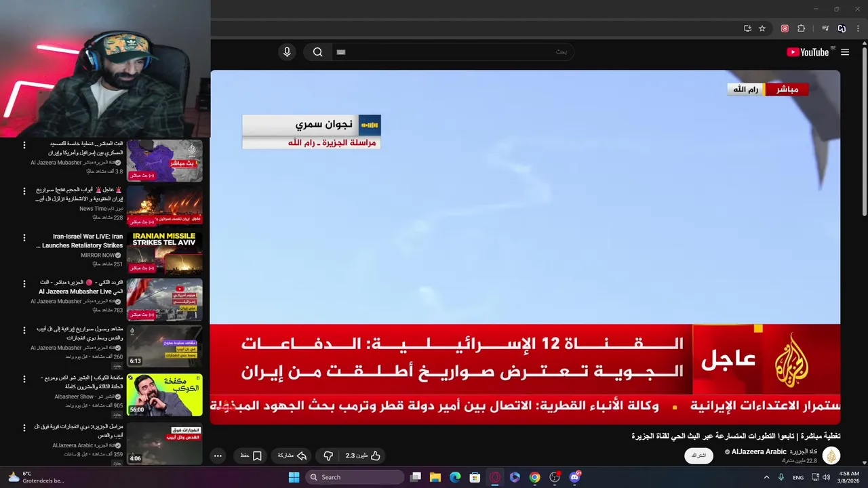The width and height of the screenshot is (868, 488).
Task: Open the media control playlist icon
Action: tap(825, 28)
